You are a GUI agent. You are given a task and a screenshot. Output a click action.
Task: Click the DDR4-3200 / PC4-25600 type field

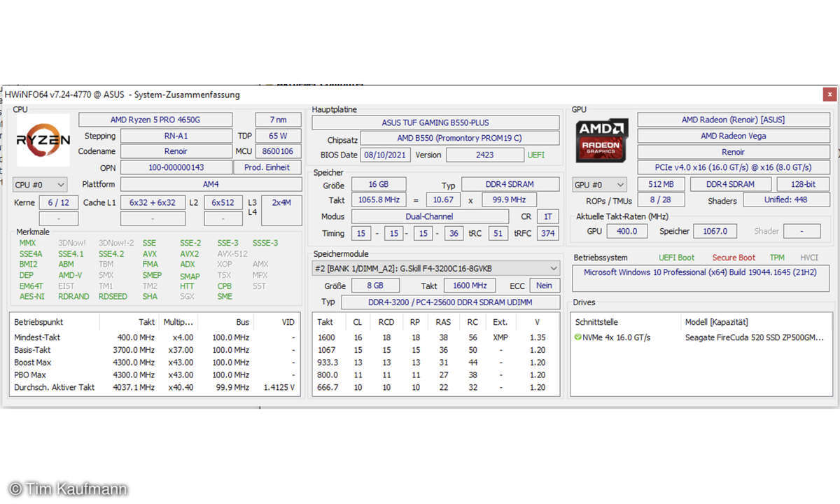click(x=450, y=302)
